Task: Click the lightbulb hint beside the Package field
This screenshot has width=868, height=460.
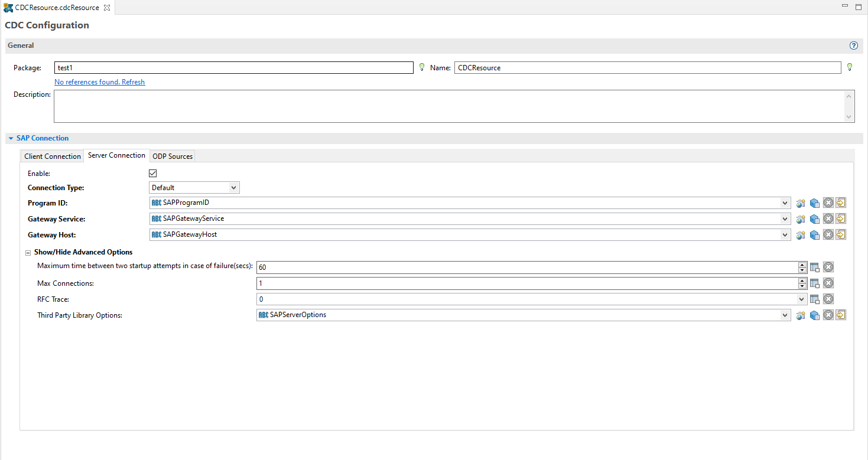Action: [422, 67]
